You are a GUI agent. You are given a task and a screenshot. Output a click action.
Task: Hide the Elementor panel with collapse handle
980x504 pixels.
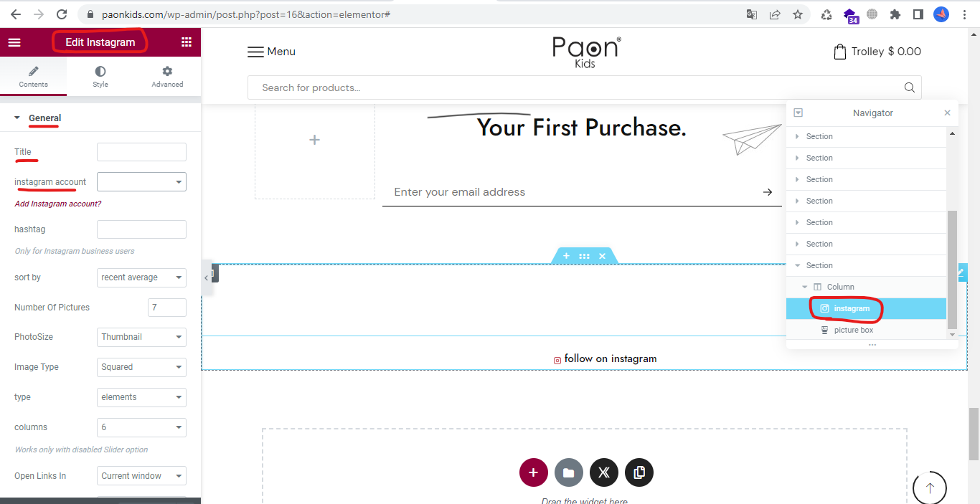tap(206, 277)
